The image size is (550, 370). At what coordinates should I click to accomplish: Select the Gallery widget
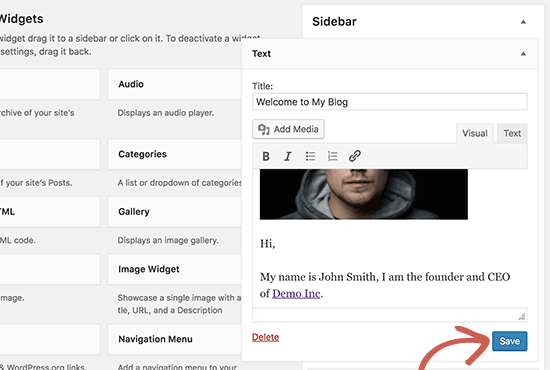(x=174, y=212)
